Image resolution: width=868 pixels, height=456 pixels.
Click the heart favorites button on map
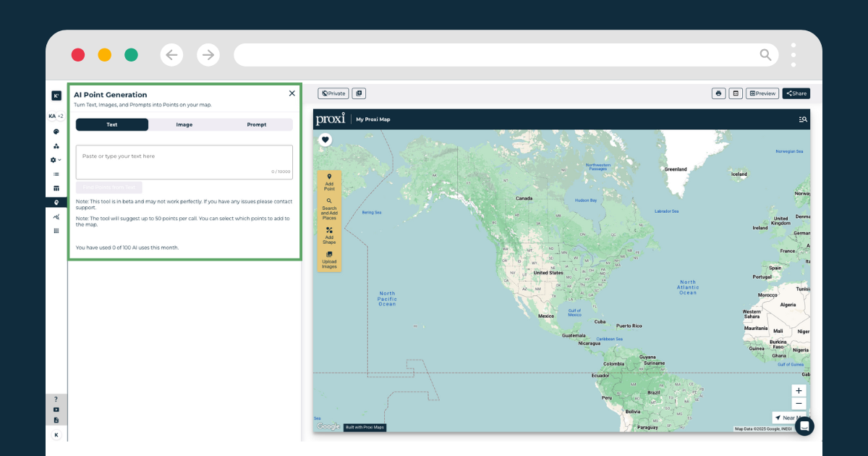(325, 140)
